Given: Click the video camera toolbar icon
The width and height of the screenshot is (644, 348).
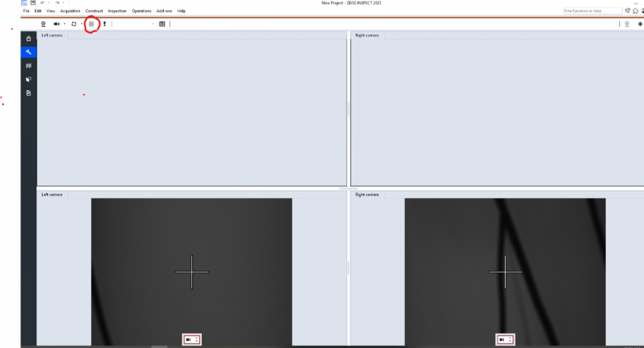Looking at the screenshot, I should pos(56,24).
